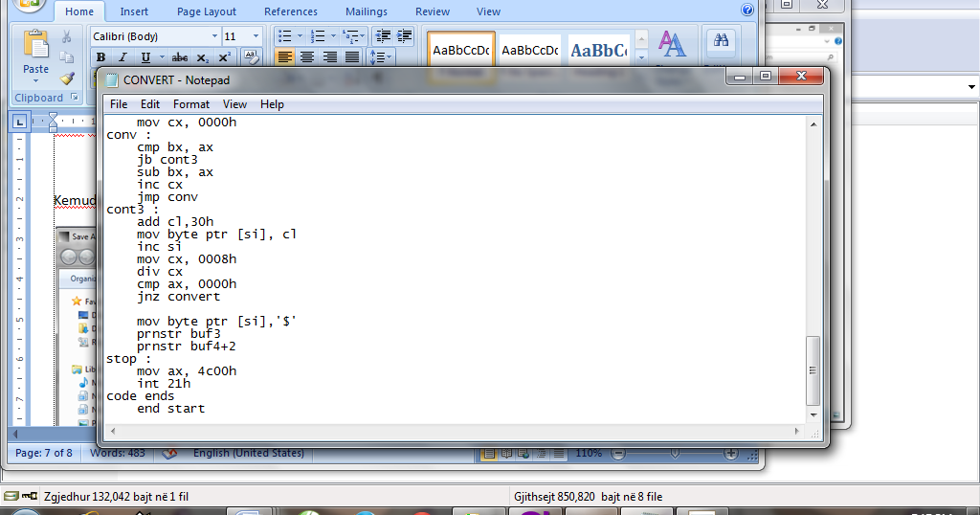Toggle Subscript formatting in Word
Image resolution: width=980 pixels, height=515 pixels.
pyautogui.click(x=202, y=57)
